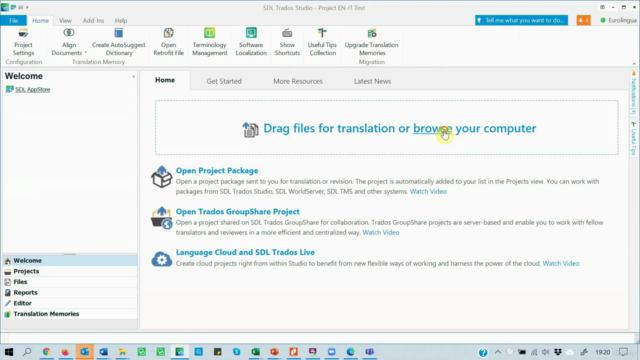640x360 pixels.
Task: Open Skype from the taskbar
Action: 236,352
